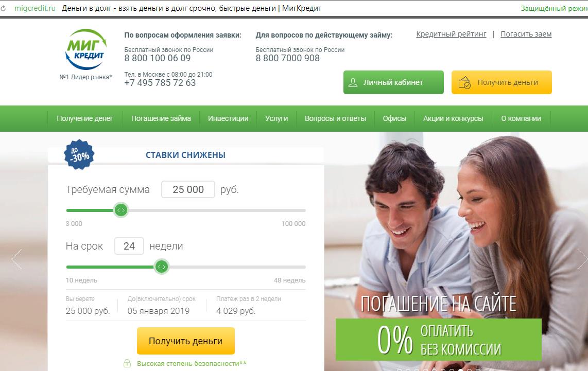Click the browser reload icon

[3, 8]
